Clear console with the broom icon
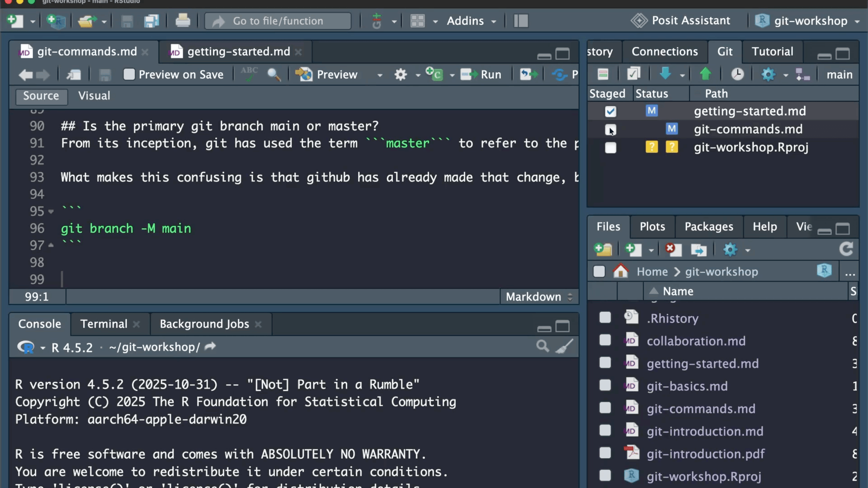 coord(564,347)
